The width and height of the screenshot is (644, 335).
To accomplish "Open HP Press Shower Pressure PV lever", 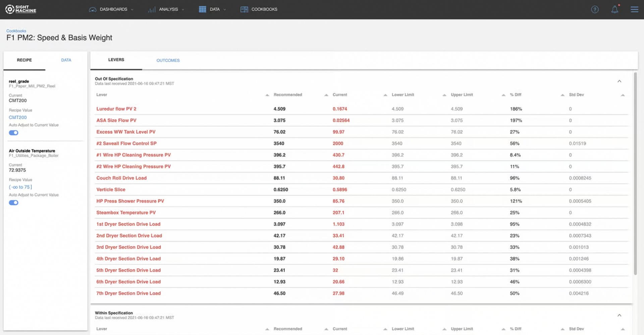I will point(130,201).
